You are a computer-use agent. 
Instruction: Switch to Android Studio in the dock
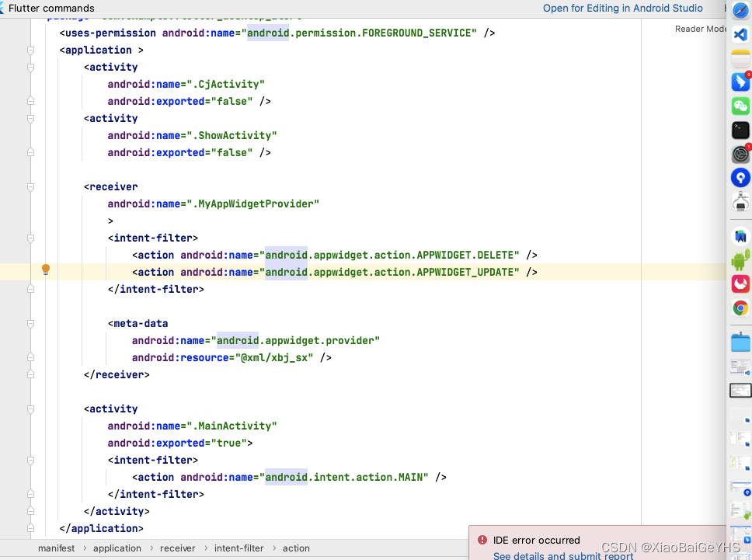click(740, 237)
